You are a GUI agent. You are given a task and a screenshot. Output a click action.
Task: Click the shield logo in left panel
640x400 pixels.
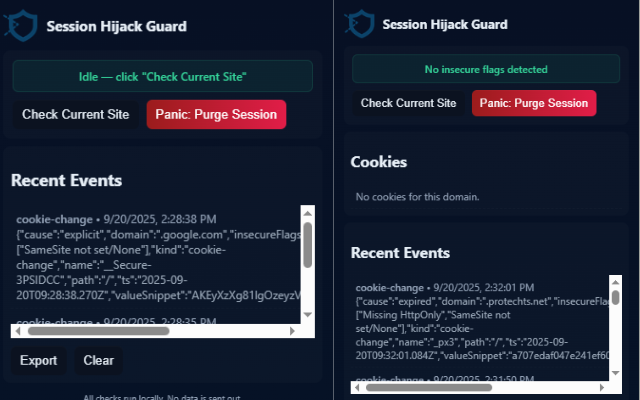[x=23, y=26]
